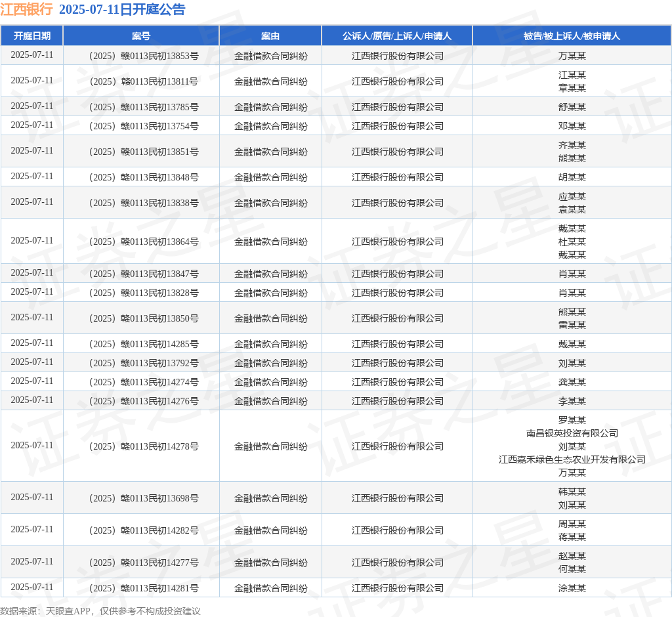Click 江西银行股份有限公司 in case 14281 row
672x617 pixels.
pos(397,588)
